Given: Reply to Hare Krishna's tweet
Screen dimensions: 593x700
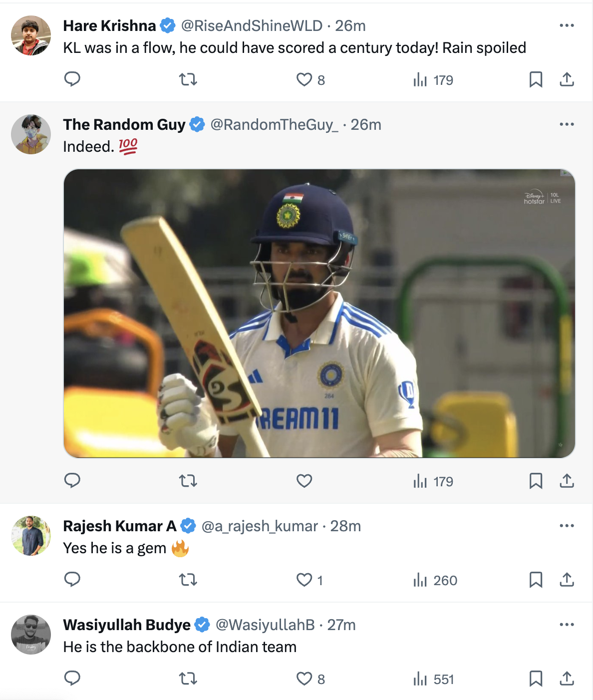Looking at the screenshot, I should coord(72,79).
